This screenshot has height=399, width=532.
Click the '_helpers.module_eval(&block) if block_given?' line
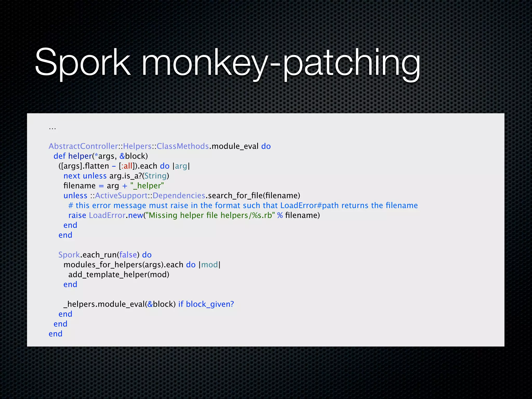click(x=149, y=304)
